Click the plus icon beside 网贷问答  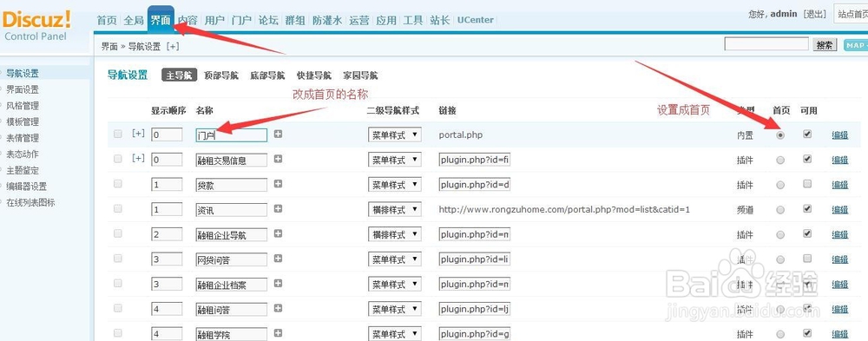coord(278,259)
